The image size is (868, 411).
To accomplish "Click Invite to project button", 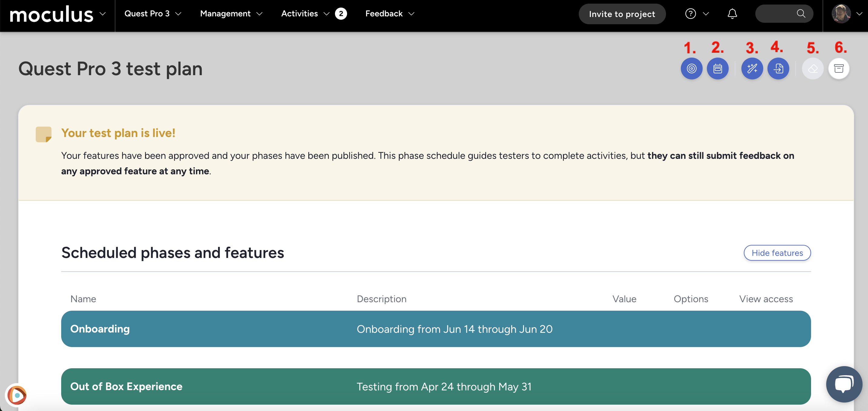I will click(622, 14).
